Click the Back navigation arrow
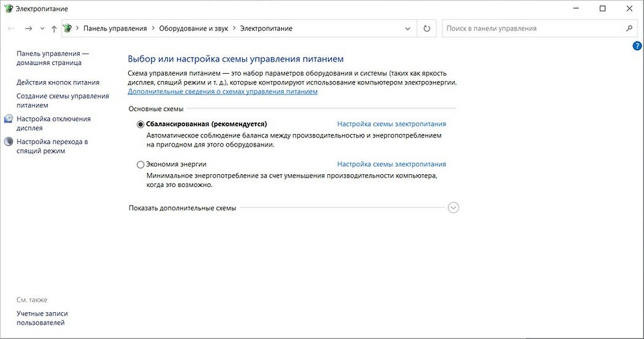This screenshot has width=644, height=339. (11, 28)
